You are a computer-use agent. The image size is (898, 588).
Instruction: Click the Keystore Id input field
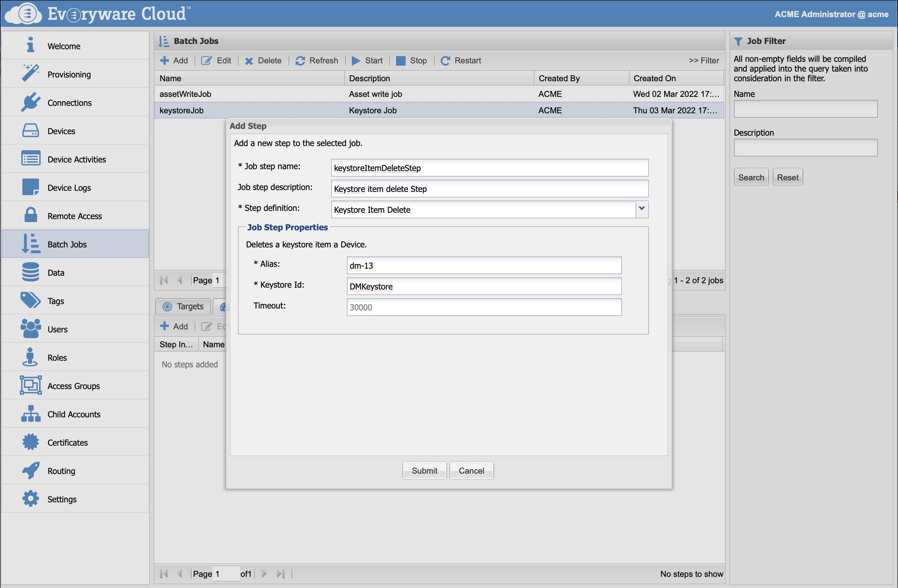[484, 286]
